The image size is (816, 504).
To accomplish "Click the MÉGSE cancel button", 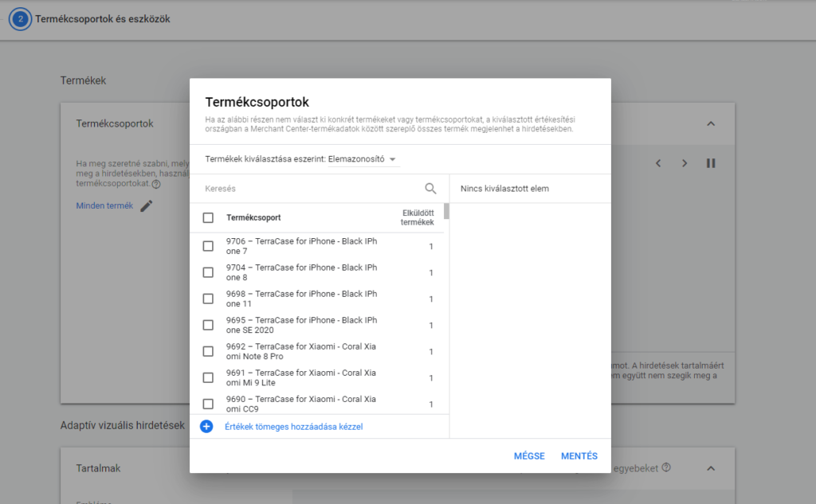I will tap(529, 456).
